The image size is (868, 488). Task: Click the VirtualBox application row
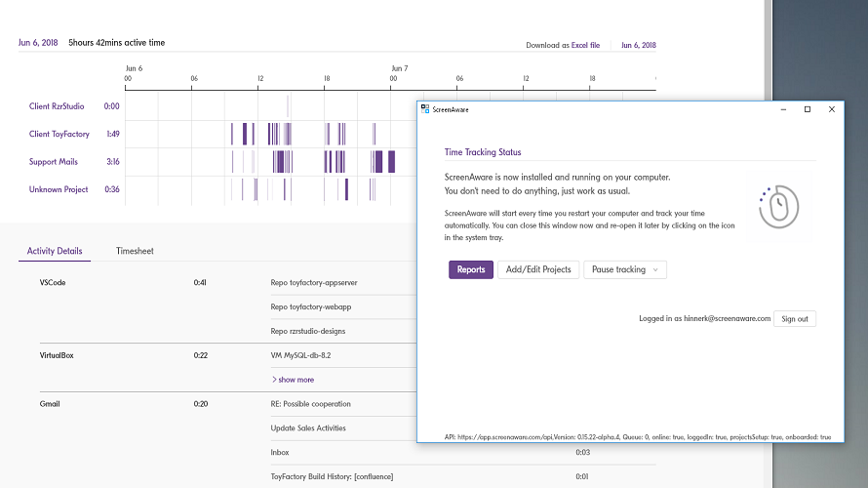point(57,355)
